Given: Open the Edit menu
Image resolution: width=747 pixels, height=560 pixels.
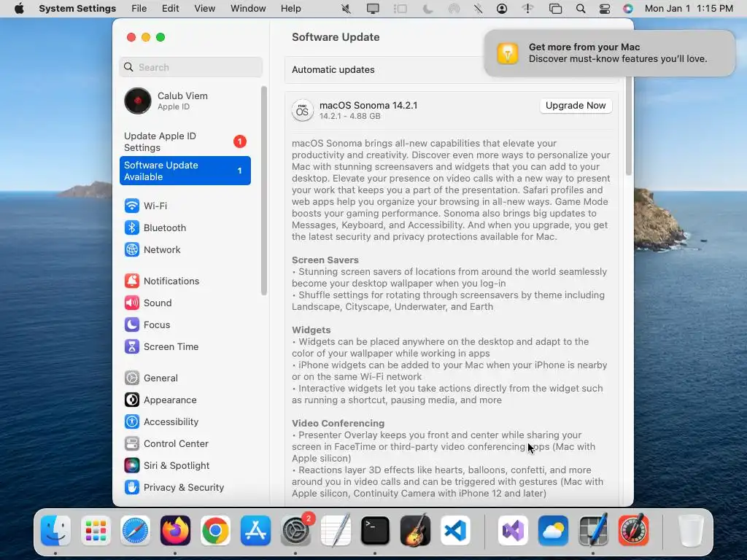Looking at the screenshot, I should pyautogui.click(x=171, y=9).
